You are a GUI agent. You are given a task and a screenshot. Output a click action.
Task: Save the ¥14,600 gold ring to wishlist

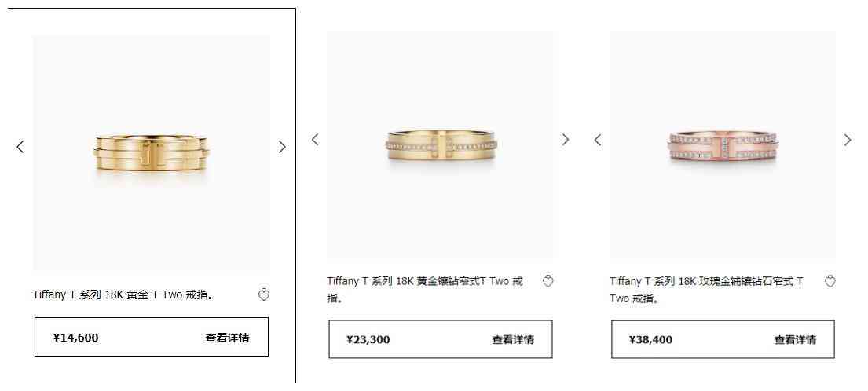[264, 294]
